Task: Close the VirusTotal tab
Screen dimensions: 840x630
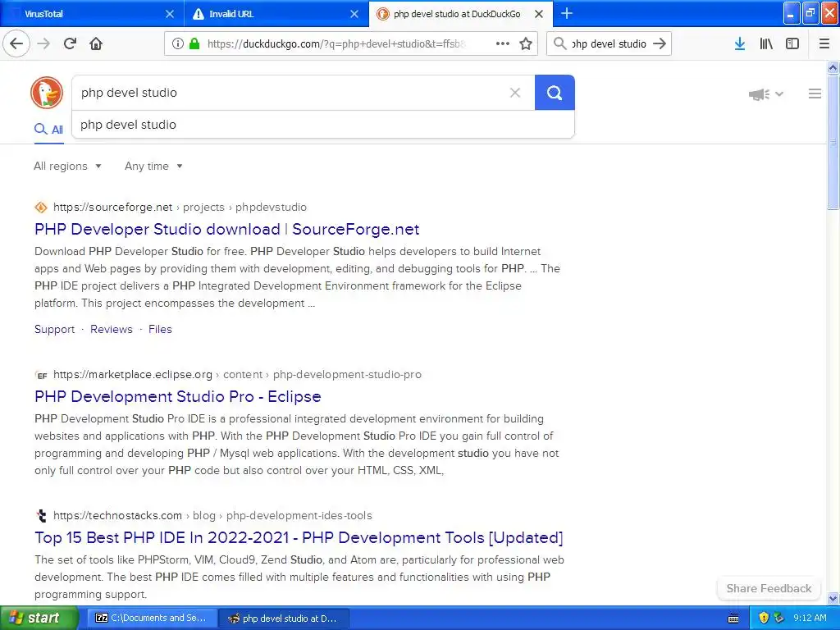Action: [x=169, y=14]
